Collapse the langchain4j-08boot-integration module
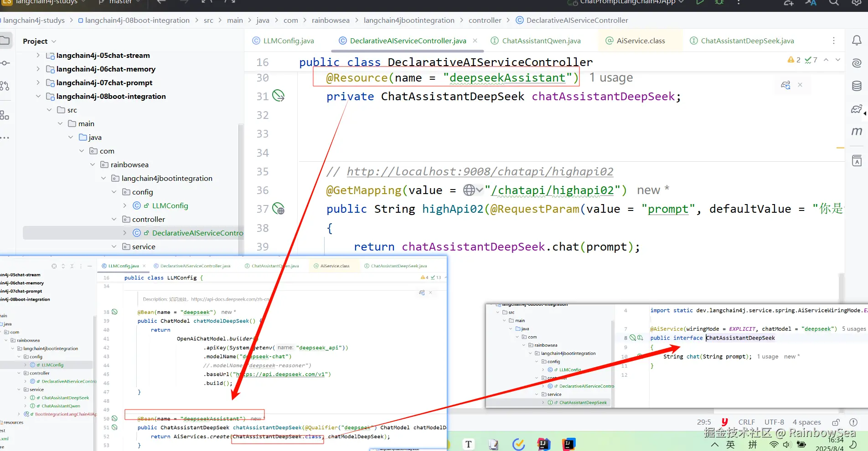The width and height of the screenshot is (868, 451). (38, 96)
